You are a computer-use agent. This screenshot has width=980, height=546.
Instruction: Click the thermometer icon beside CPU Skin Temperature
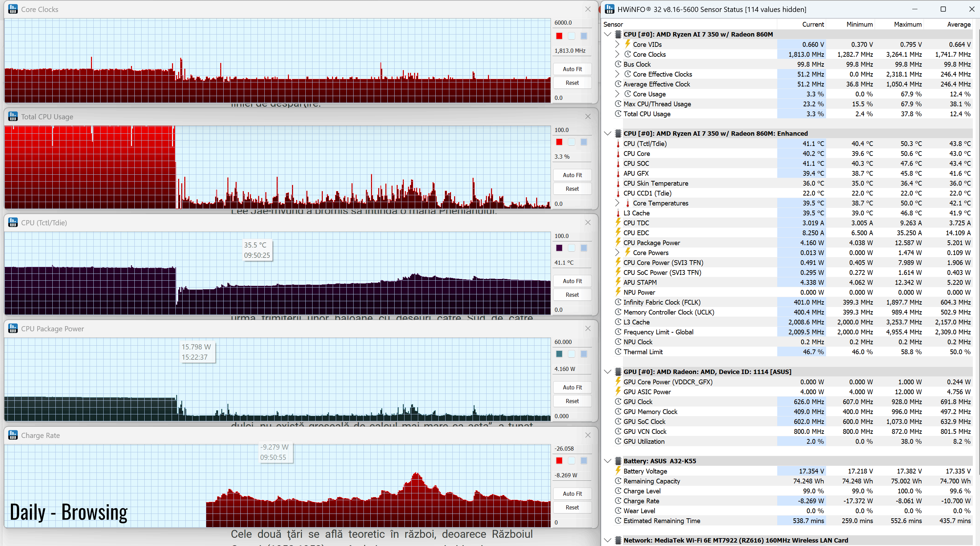pyautogui.click(x=618, y=183)
